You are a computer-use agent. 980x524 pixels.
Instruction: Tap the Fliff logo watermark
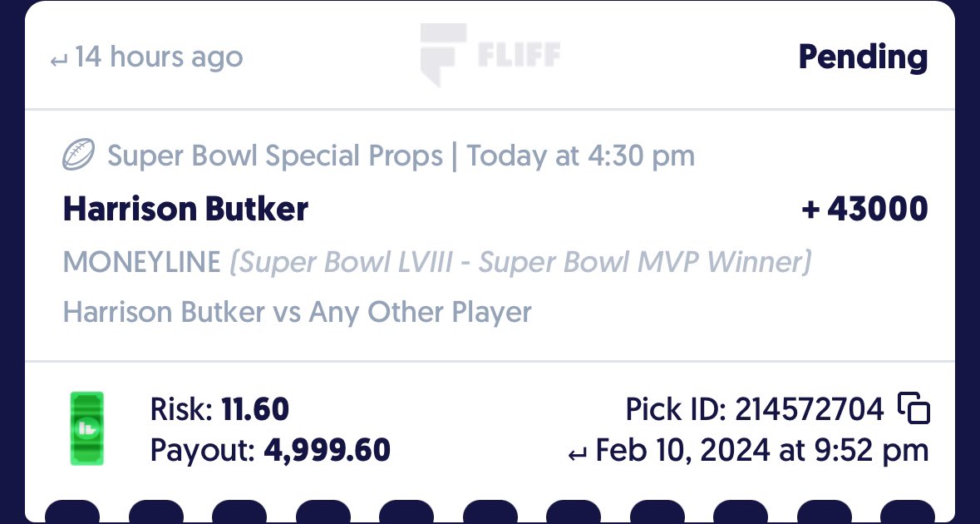(x=490, y=54)
